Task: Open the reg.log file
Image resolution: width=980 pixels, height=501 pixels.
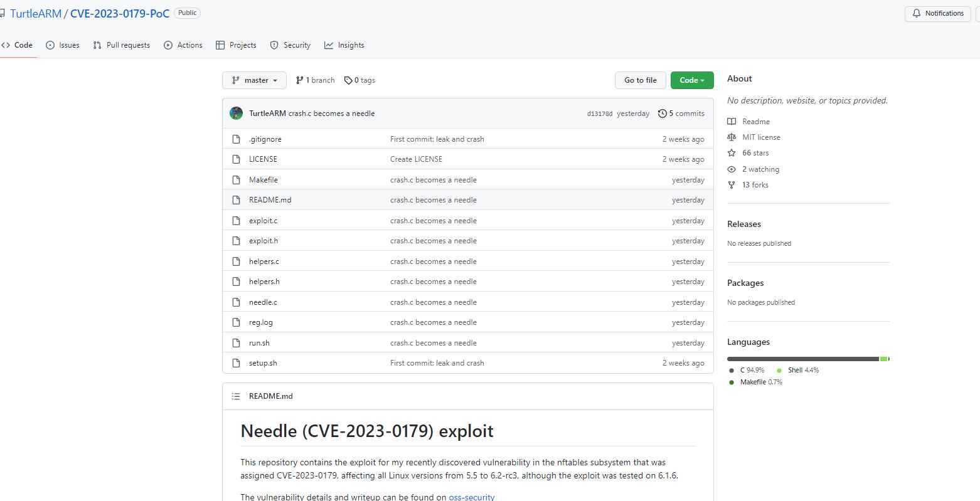Action: pos(261,322)
